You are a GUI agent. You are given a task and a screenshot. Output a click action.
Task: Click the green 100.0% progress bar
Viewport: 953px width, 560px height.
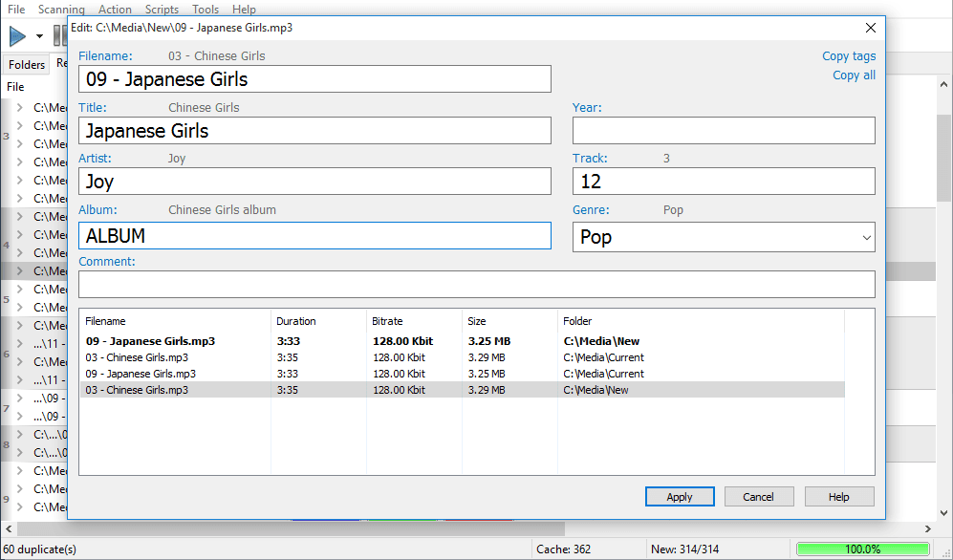coord(862,549)
